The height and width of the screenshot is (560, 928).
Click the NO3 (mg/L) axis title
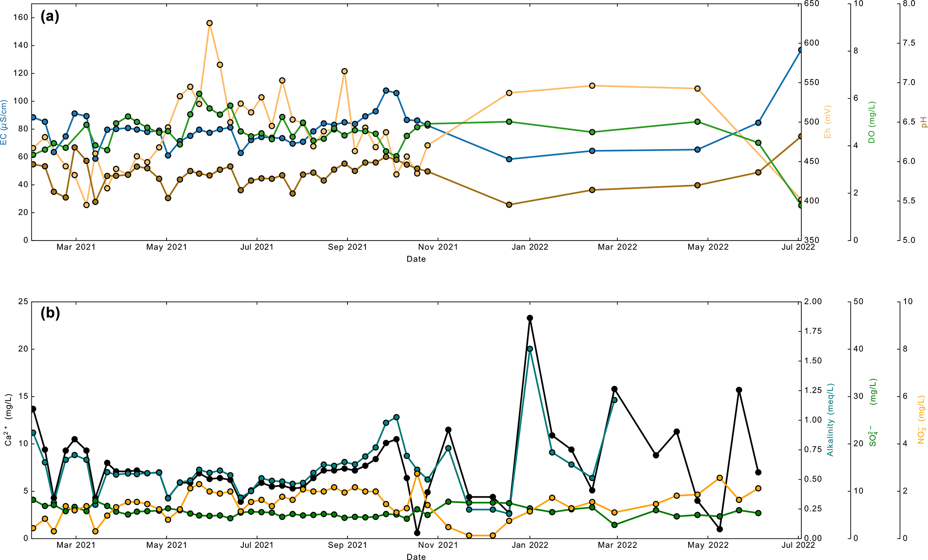click(x=921, y=420)
